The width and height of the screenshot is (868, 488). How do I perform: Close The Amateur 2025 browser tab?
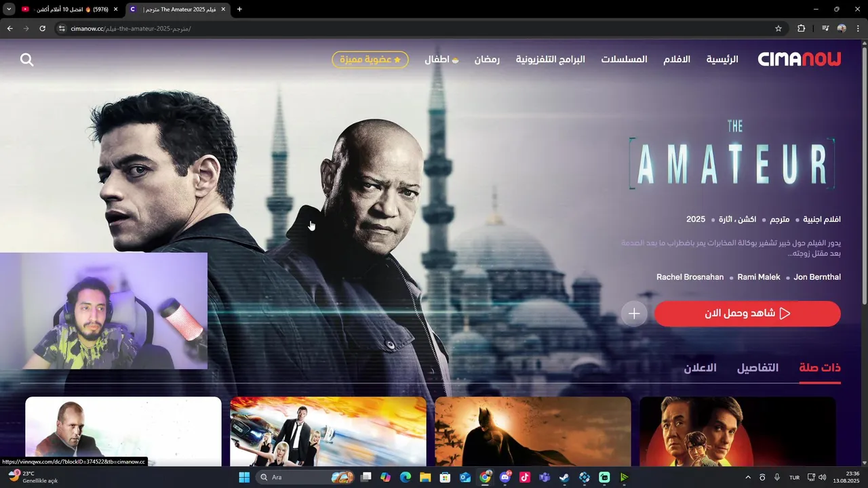(x=222, y=9)
